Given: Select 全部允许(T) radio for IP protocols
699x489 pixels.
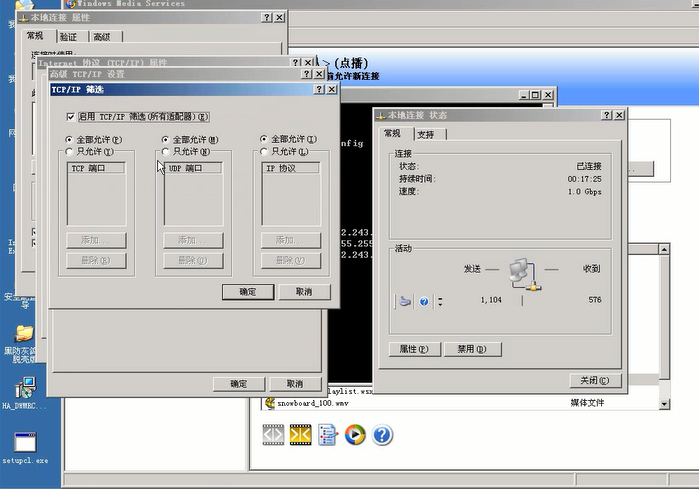Looking at the screenshot, I should (x=264, y=139).
